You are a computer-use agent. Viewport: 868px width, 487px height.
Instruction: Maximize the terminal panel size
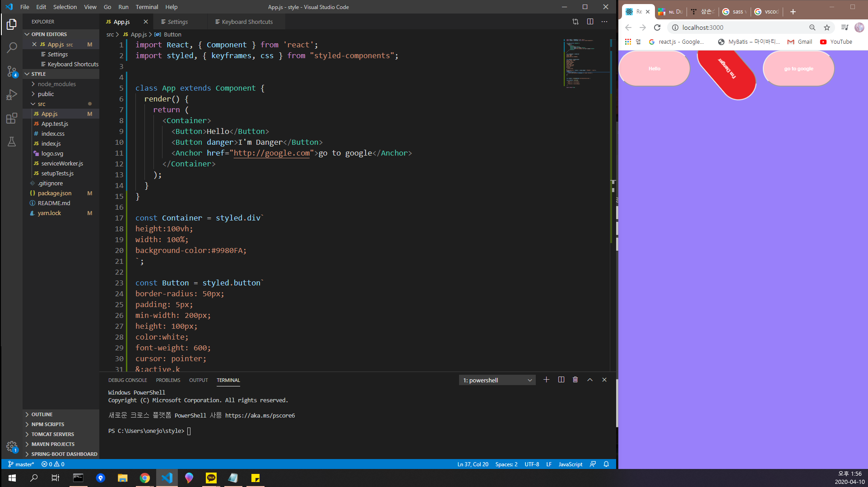589,380
